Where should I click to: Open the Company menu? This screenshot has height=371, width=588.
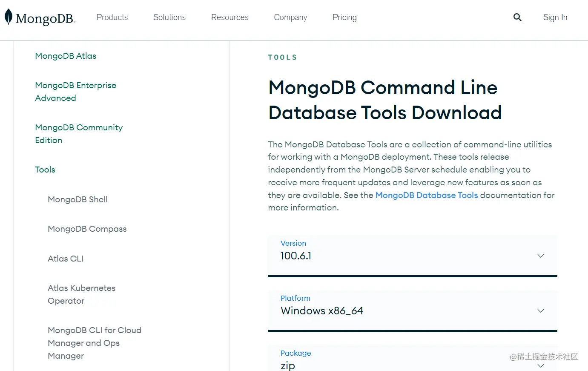pyautogui.click(x=290, y=17)
